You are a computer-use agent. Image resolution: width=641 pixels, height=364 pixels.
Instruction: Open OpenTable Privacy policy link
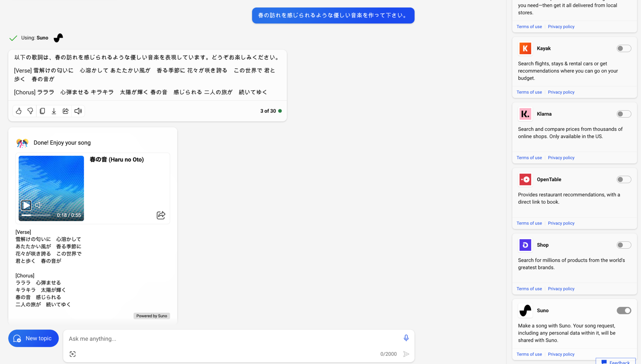(561, 223)
